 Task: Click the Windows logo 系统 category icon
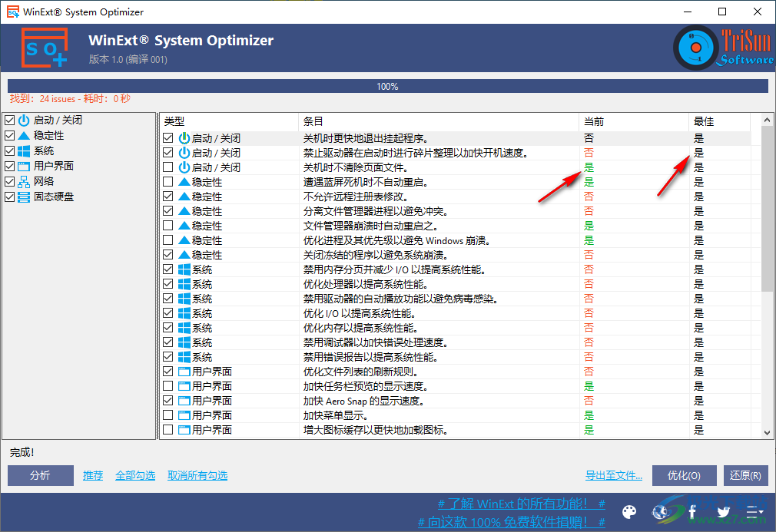point(24,150)
